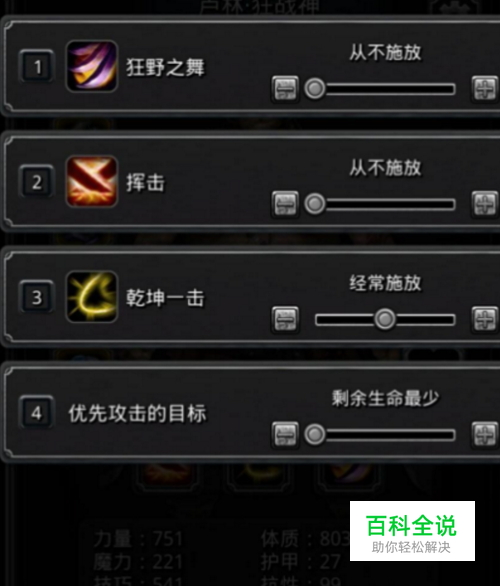This screenshot has height=586, width=500.
Task: Click the 百科全说 watermark logo
Action: point(412,531)
